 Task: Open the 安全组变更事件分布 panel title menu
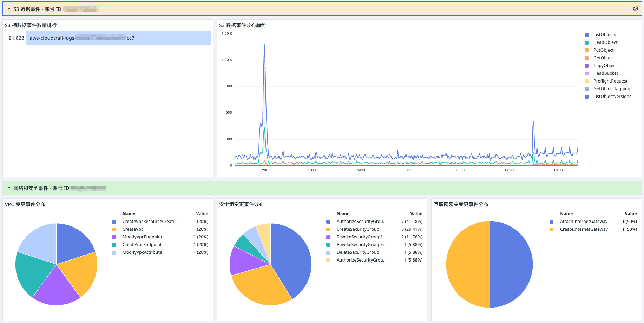click(241, 204)
